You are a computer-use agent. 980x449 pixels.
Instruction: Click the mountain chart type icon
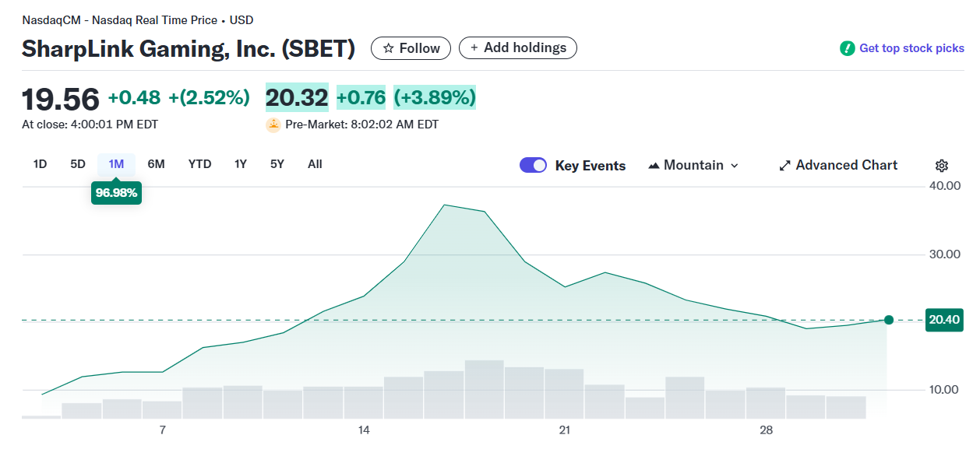(654, 166)
